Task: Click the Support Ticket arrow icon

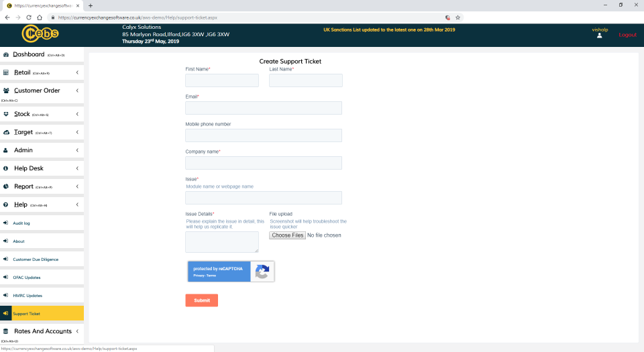Action: tap(6, 313)
